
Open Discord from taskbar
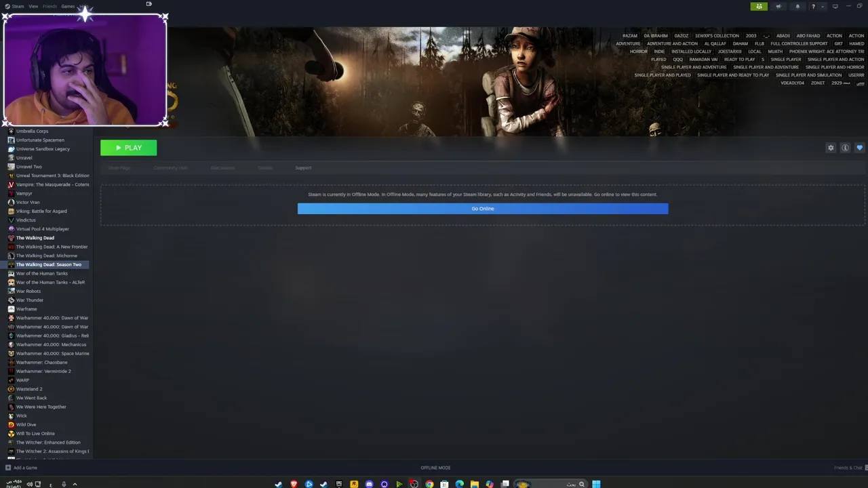(369, 484)
